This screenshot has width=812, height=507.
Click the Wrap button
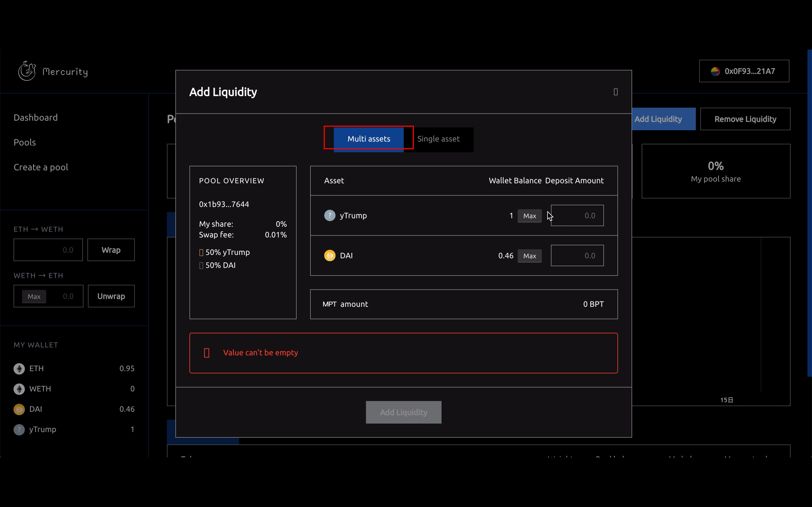tap(111, 250)
